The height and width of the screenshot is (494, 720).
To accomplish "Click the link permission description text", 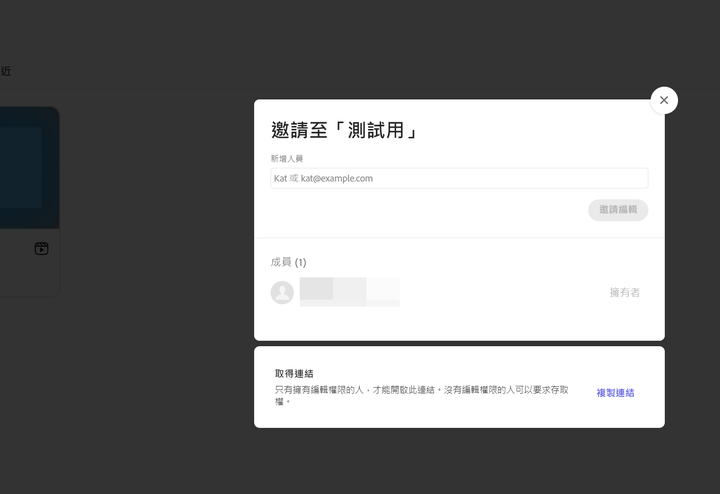I will tap(422, 395).
